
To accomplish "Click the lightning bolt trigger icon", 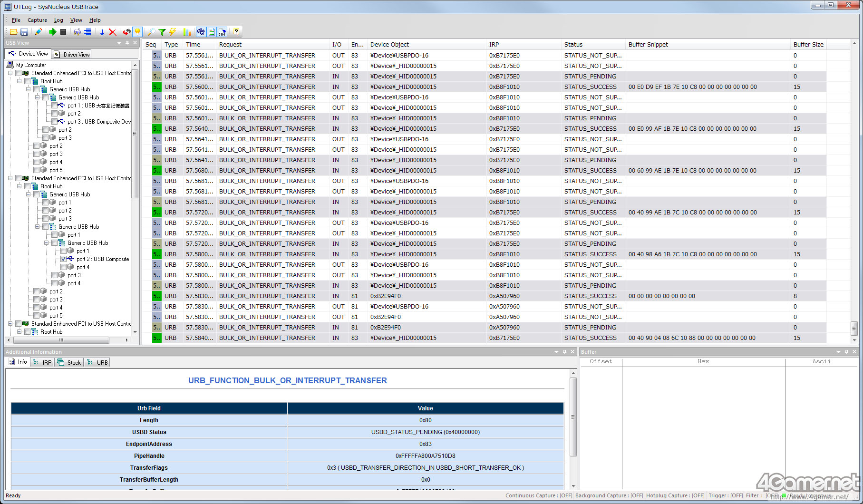I will click(x=173, y=32).
